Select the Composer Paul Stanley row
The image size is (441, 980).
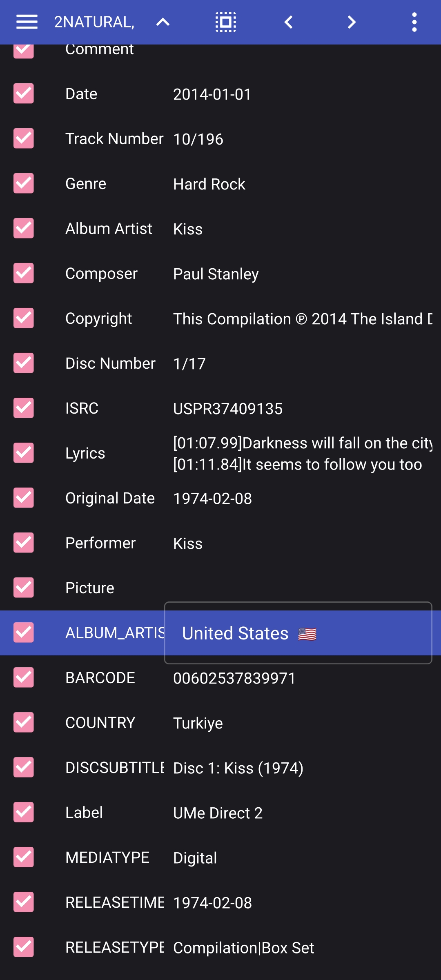(220, 274)
